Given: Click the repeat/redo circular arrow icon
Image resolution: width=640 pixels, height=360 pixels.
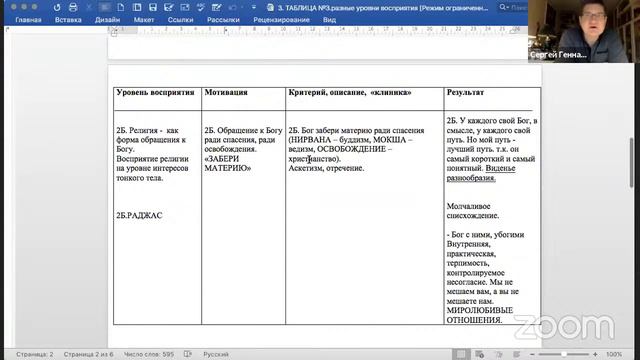Looking at the screenshot, I should 57,7.
